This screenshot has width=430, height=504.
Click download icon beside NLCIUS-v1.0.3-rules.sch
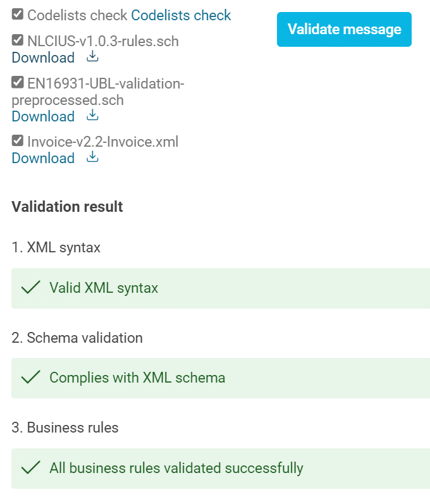pos(92,57)
